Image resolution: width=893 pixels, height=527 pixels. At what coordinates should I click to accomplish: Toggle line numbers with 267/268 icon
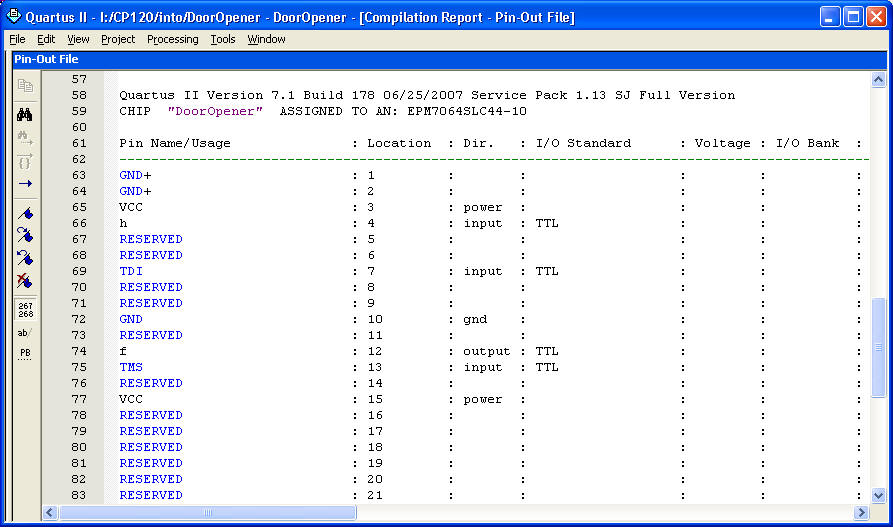click(26, 309)
